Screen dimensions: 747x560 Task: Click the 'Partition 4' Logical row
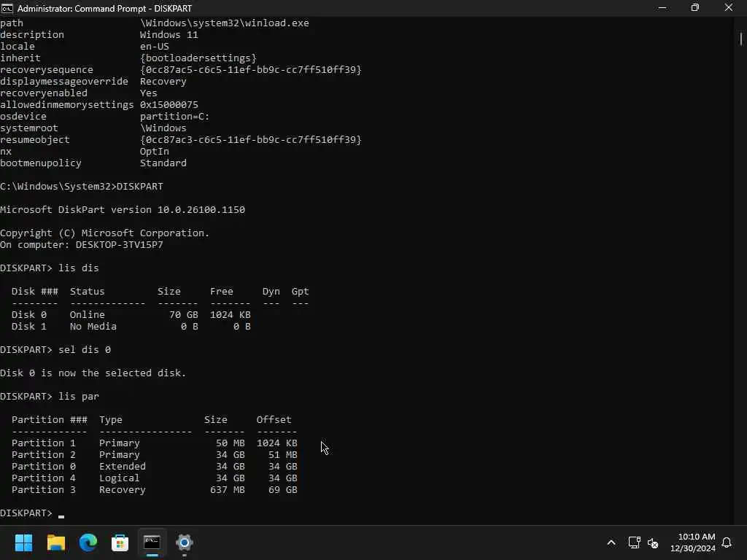point(155,478)
